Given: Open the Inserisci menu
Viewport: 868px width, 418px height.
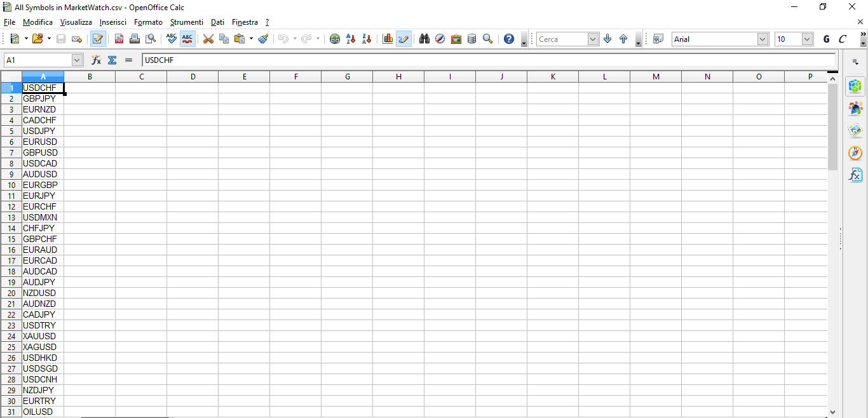Looking at the screenshot, I should tap(112, 22).
